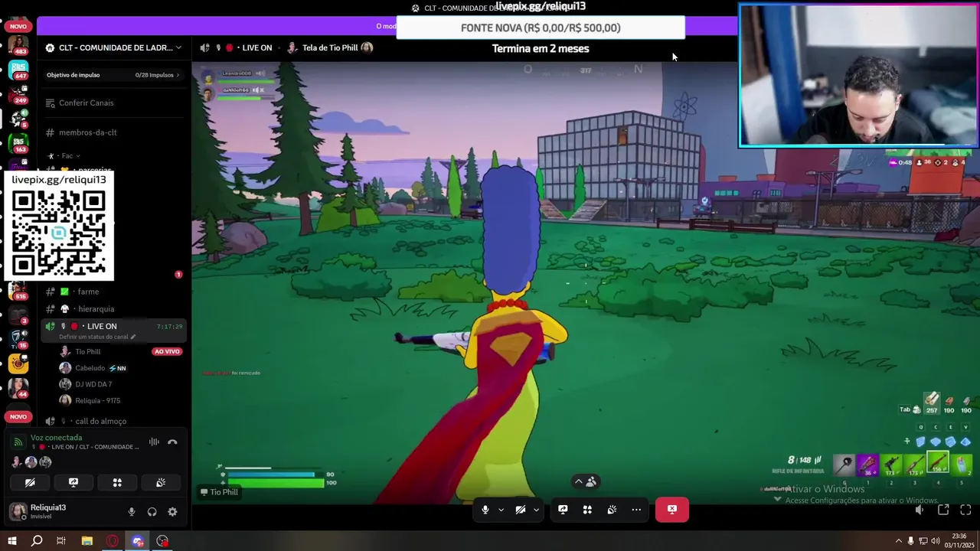This screenshot has width=980, height=551.
Task: Click Tela de Tio Phill in the stream header
Action: (330, 47)
